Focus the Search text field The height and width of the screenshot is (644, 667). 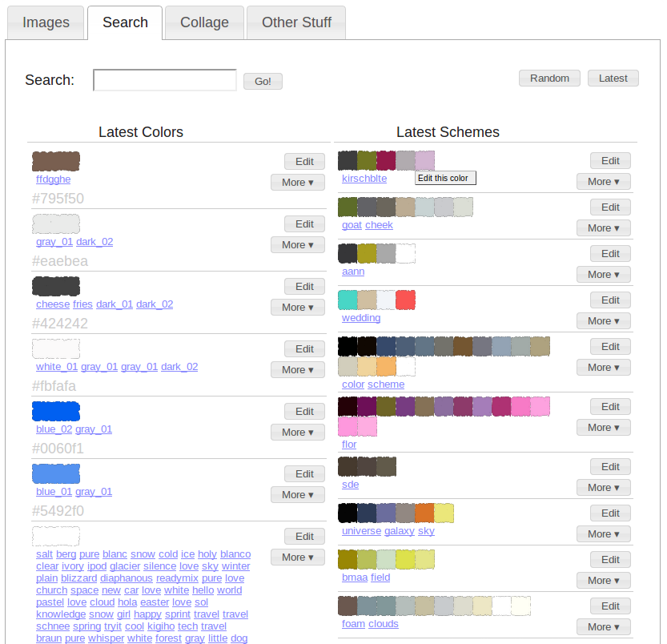[165, 80]
